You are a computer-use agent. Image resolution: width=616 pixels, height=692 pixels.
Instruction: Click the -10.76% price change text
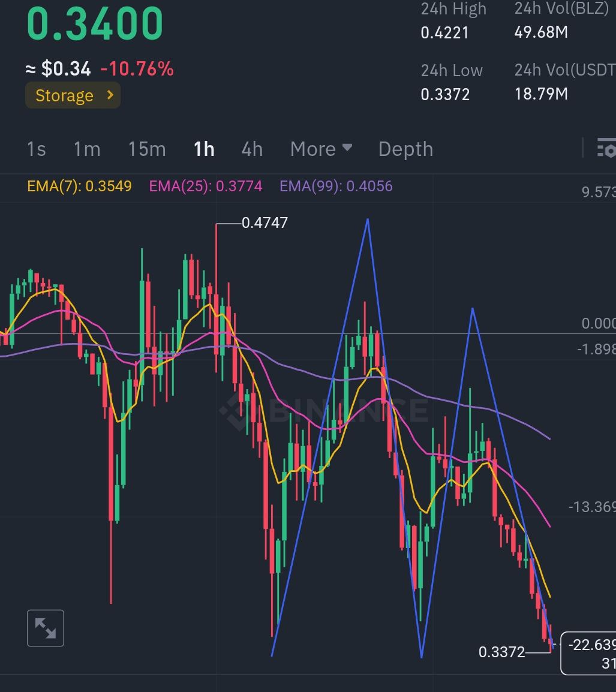[137, 69]
